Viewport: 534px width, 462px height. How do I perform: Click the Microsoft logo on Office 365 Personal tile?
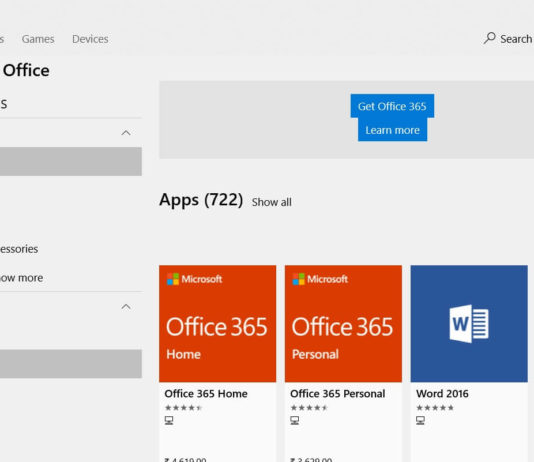[x=320, y=279]
